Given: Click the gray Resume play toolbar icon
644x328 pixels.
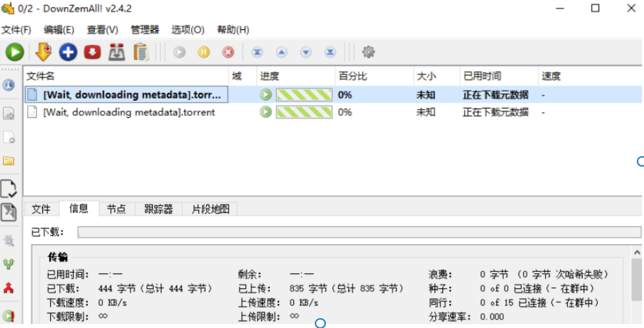Looking at the screenshot, I should (180, 52).
